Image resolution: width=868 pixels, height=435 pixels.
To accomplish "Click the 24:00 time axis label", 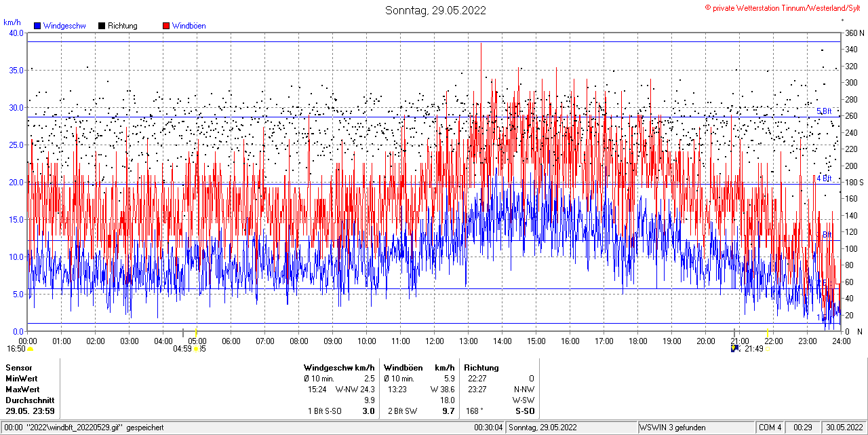I will [x=841, y=341].
